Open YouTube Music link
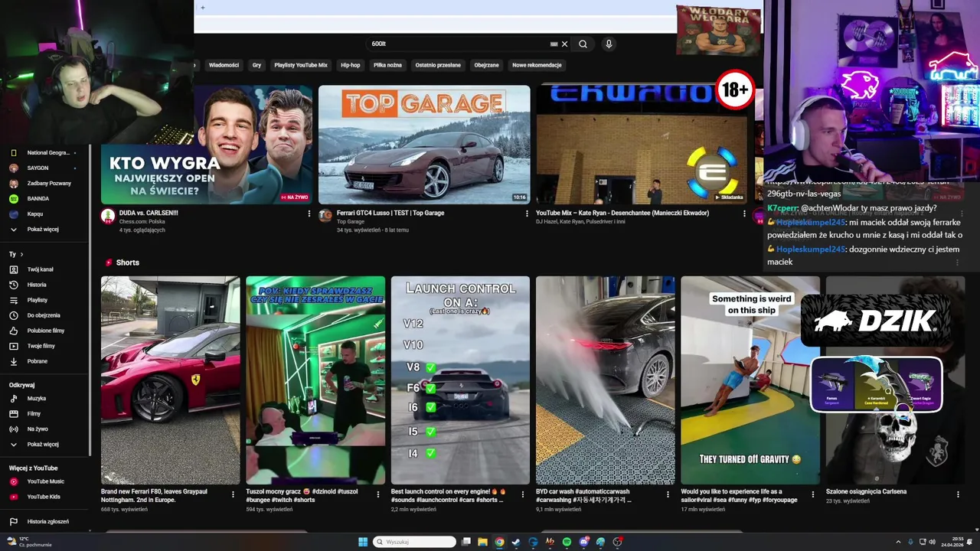Image resolution: width=980 pixels, height=551 pixels. (x=45, y=481)
